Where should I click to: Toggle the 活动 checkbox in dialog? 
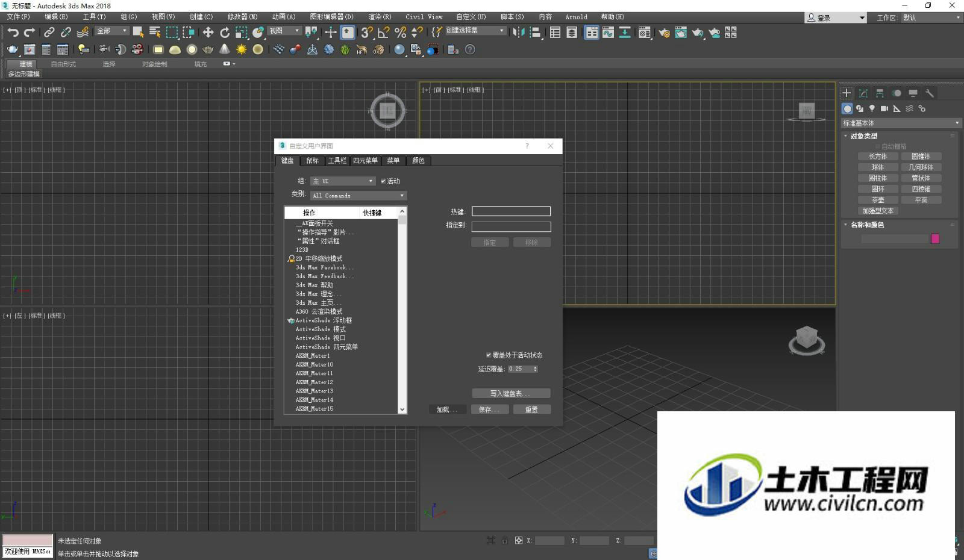tap(383, 181)
